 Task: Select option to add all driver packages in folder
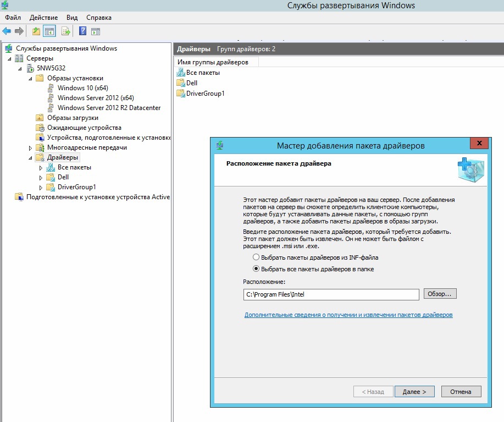click(x=256, y=268)
